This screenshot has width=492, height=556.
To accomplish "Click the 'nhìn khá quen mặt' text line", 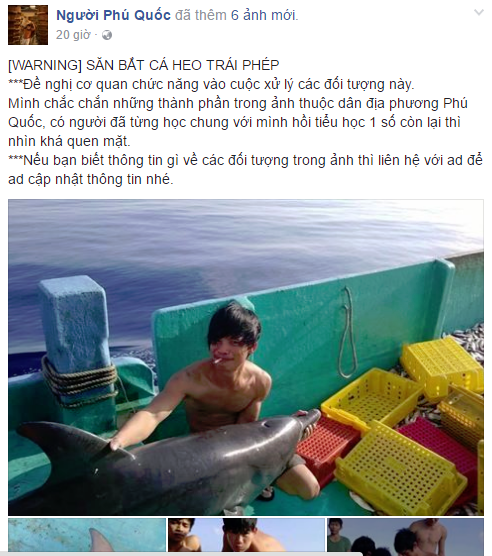I will tap(69, 141).
